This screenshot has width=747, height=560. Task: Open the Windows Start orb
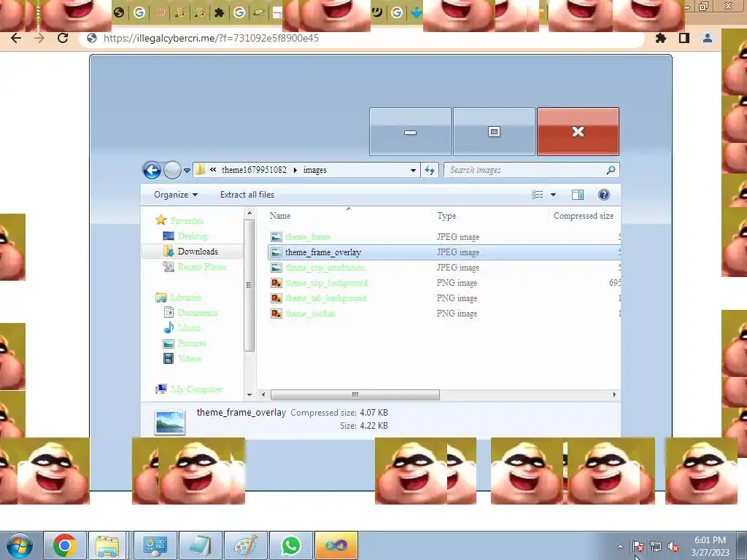(x=18, y=545)
